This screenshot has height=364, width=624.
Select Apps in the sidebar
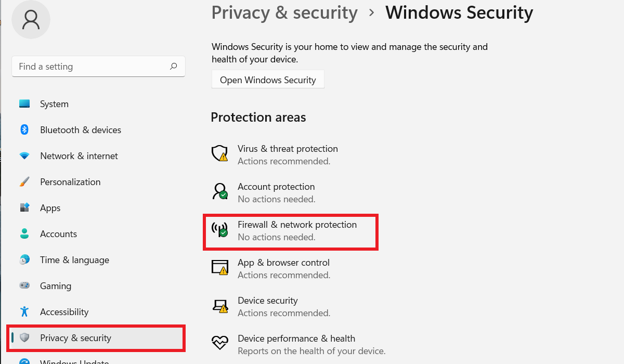pyautogui.click(x=50, y=208)
